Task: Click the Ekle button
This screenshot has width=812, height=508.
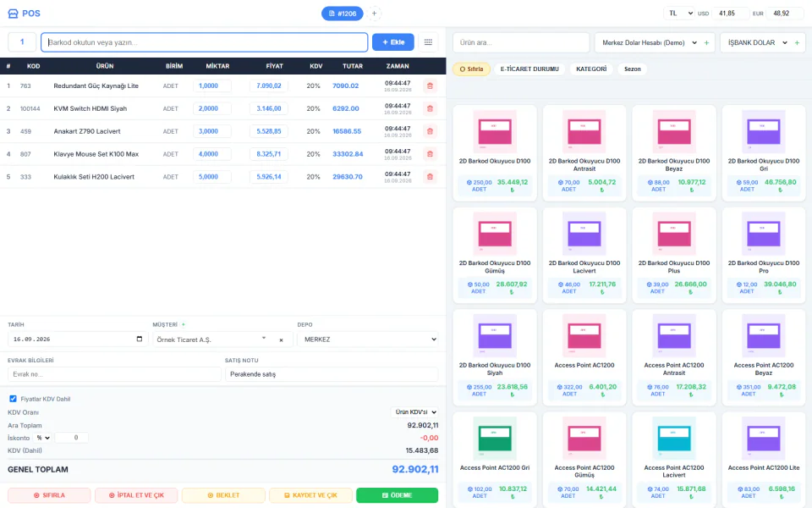Action: pyautogui.click(x=393, y=42)
